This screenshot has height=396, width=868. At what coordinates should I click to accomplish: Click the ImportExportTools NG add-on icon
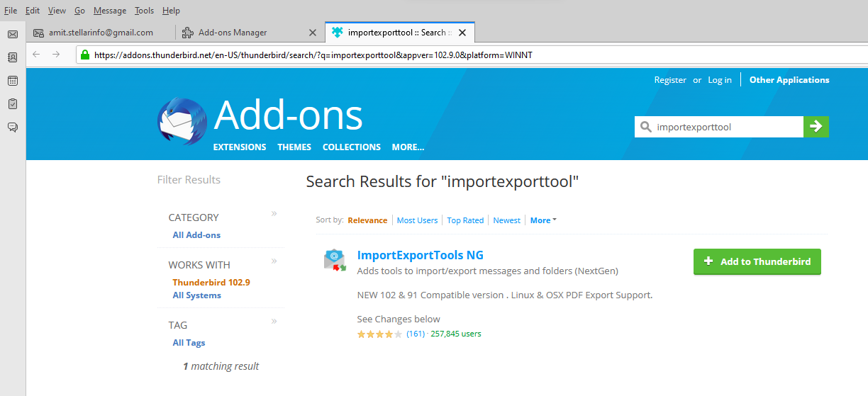coord(335,260)
